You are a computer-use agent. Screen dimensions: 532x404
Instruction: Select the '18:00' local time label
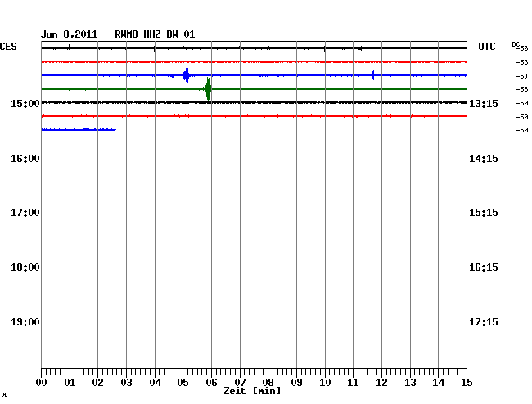tap(25, 267)
